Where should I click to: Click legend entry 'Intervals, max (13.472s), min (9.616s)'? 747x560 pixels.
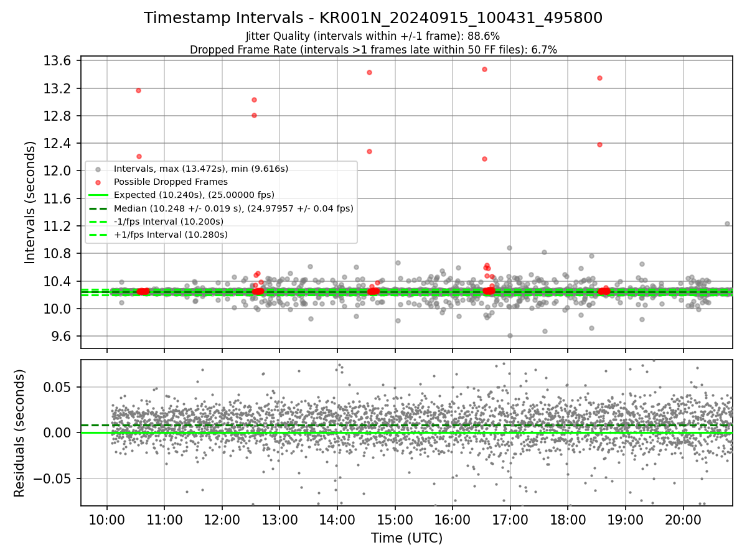[200, 169]
